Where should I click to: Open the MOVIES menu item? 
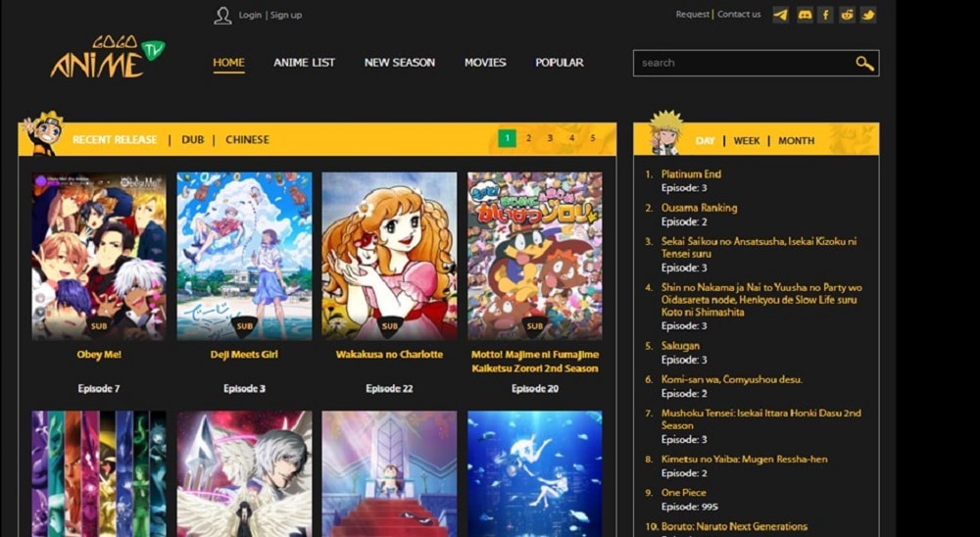pyautogui.click(x=485, y=63)
